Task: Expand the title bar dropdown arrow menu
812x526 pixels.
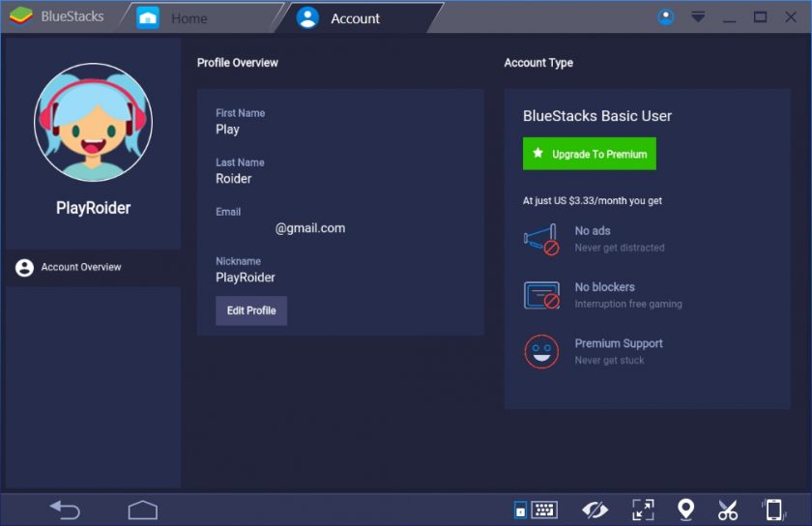Action: [x=698, y=17]
